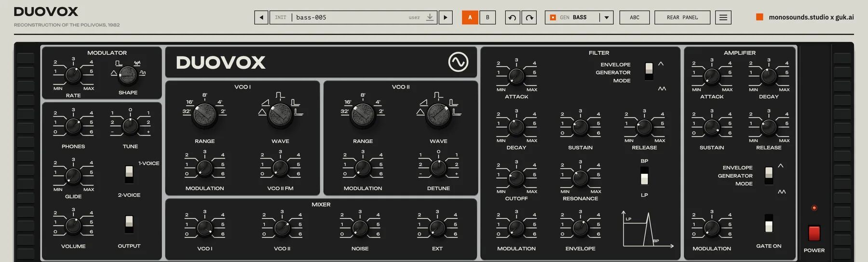Click the VCO II Wave selector knob
The width and height of the screenshot is (868, 262).
click(438, 115)
